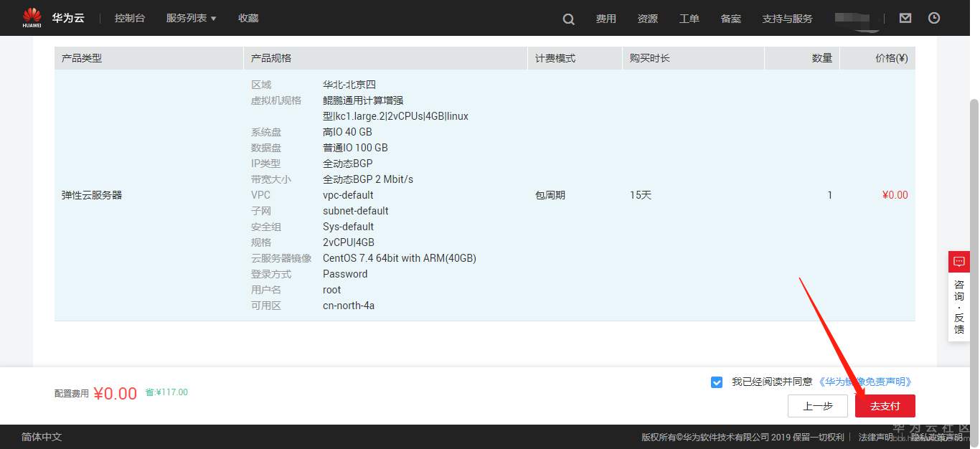Open the 收藏 favorites menu
The height and width of the screenshot is (449, 980).
tap(248, 18)
